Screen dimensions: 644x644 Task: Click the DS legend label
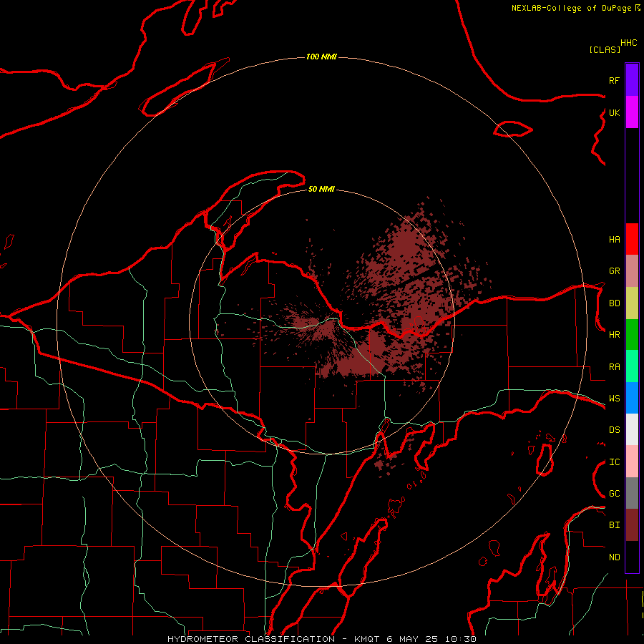614,430
